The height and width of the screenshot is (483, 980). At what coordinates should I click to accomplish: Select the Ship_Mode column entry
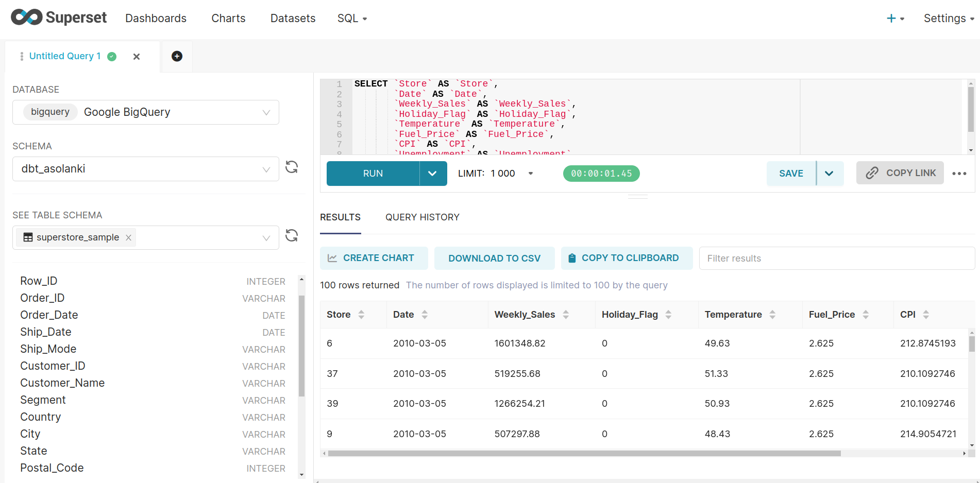pyautogui.click(x=153, y=349)
